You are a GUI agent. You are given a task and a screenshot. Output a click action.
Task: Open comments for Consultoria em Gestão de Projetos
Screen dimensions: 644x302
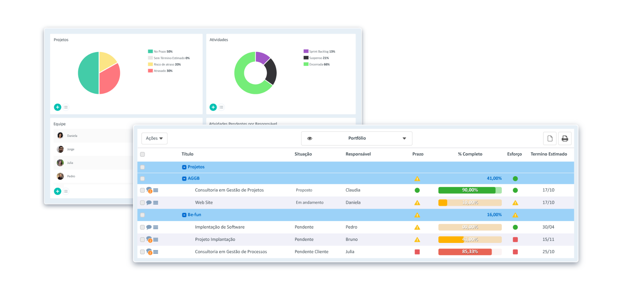tap(149, 190)
